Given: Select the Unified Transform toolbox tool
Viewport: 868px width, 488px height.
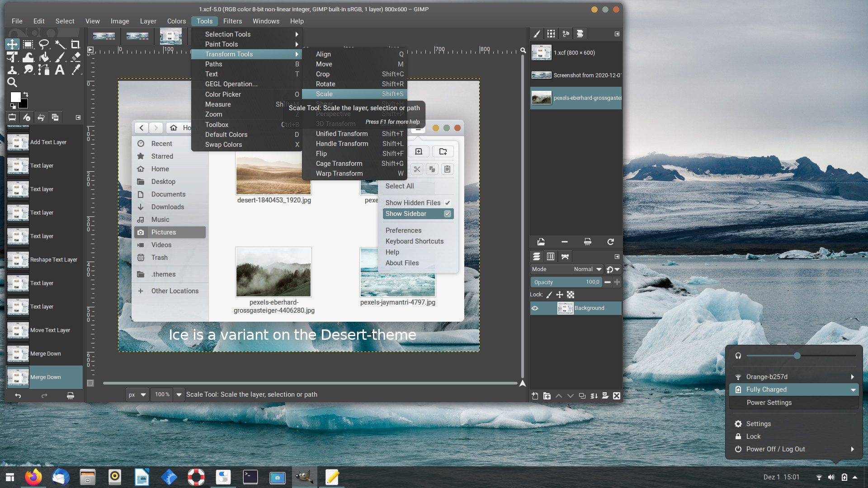Looking at the screenshot, I should (12, 57).
